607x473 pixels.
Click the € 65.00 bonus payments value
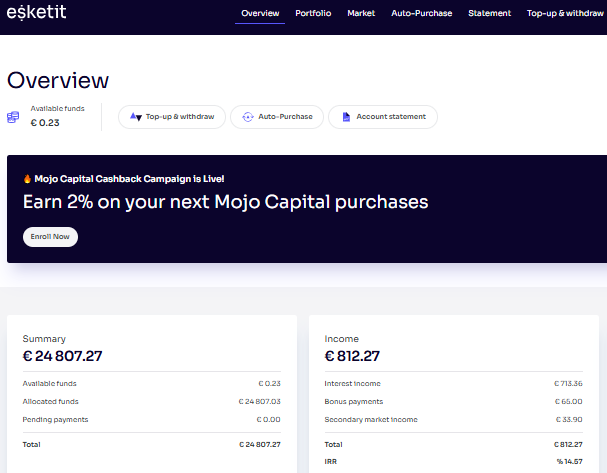click(x=569, y=401)
